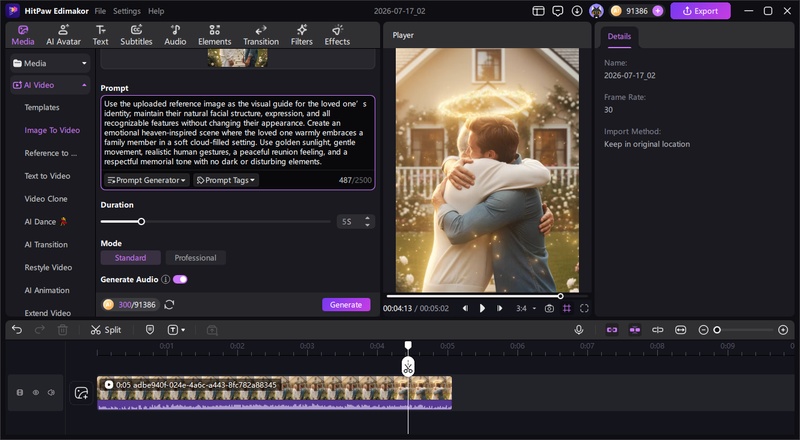Click the uploaded reference image thumbnail

pyautogui.click(x=238, y=58)
